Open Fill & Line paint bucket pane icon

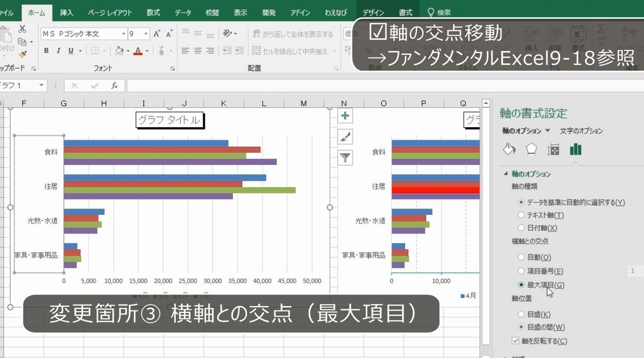[x=509, y=150]
